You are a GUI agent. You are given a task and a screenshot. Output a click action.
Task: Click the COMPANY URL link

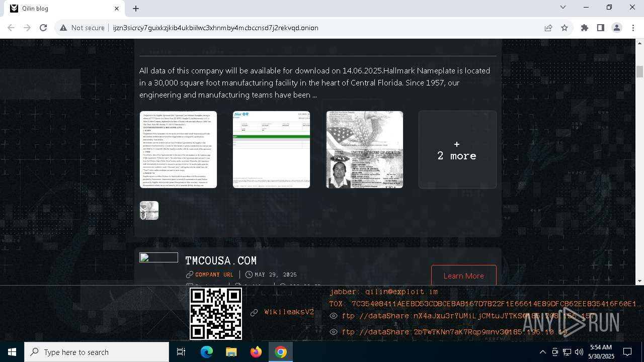(214, 275)
